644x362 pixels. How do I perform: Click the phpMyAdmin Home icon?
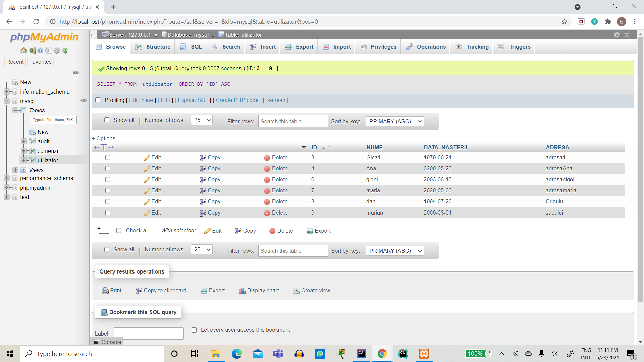23,50
